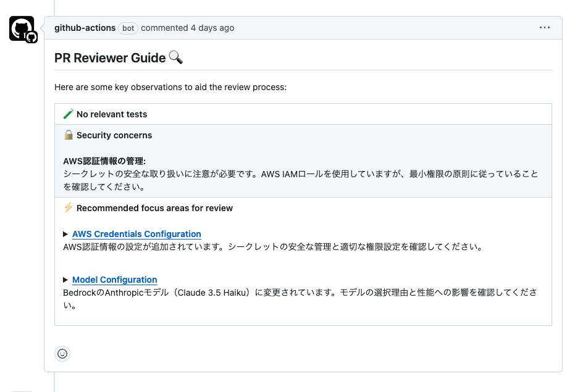The height and width of the screenshot is (392, 567).
Task: Click the 'bot' badge label
Action: [128, 28]
